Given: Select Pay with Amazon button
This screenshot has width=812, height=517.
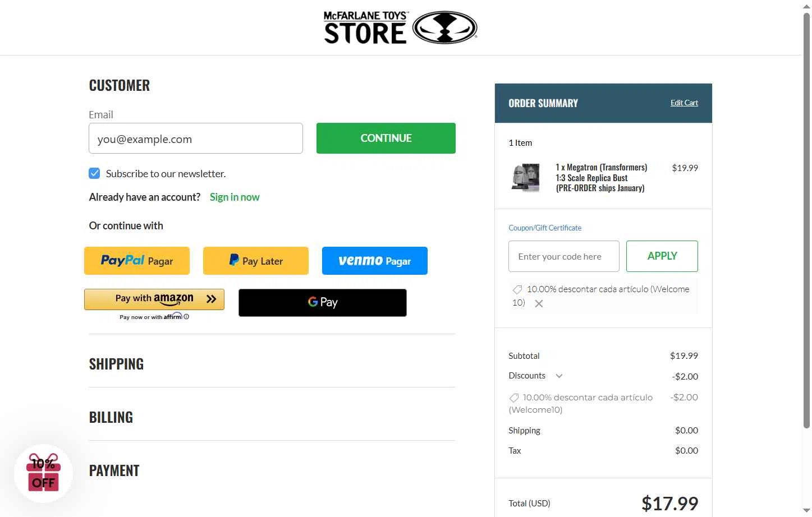Looking at the screenshot, I should 154,299.
